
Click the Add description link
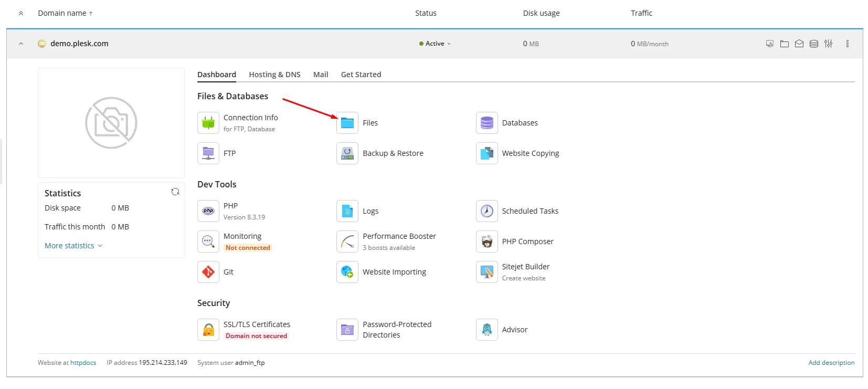point(831,363)
